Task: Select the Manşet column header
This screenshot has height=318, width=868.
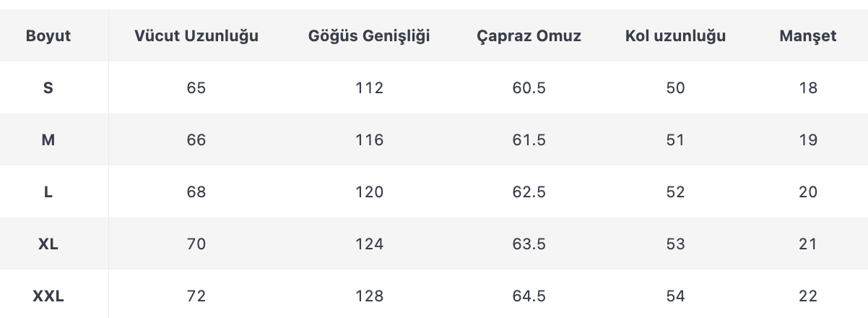Action: pyautogui.click(x=808, y=36)
